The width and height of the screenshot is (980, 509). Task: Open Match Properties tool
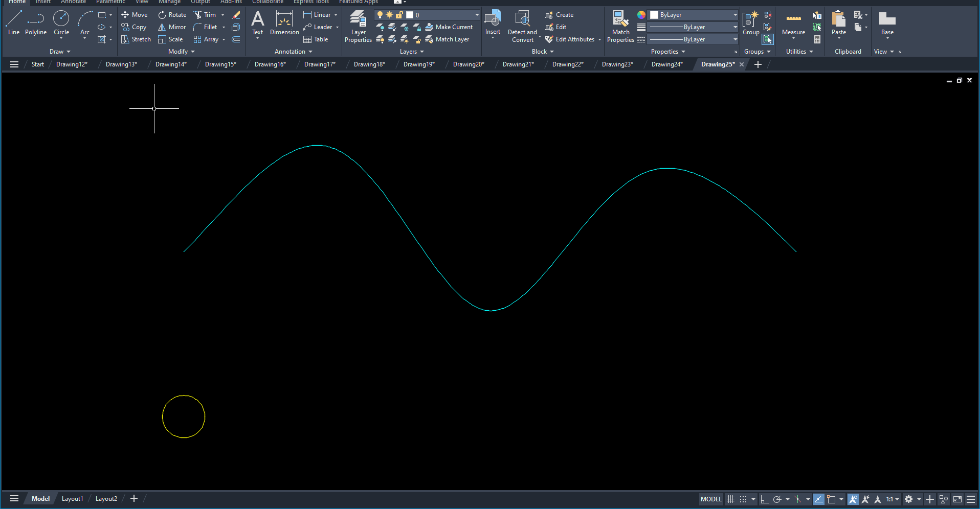click(620, 27)
